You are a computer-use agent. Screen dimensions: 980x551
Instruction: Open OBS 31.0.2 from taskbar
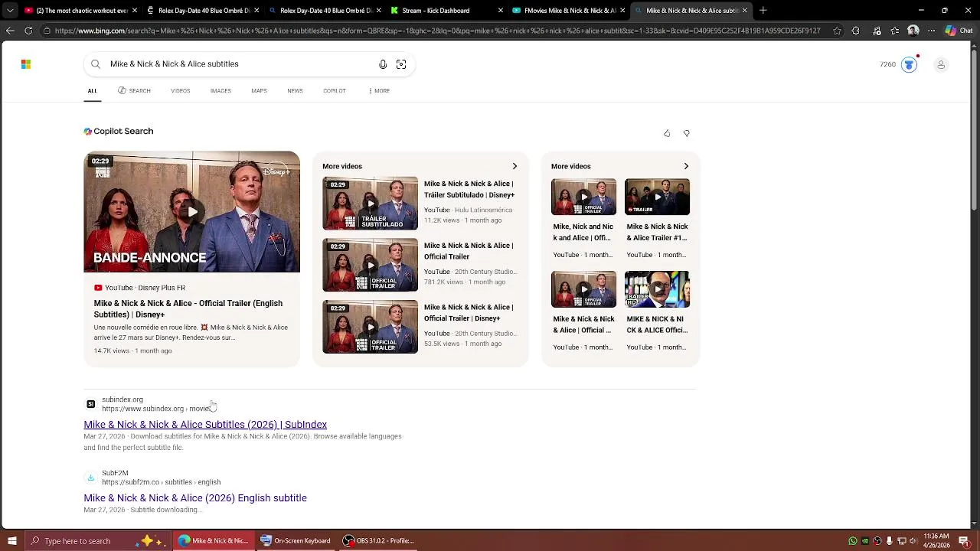378,541
